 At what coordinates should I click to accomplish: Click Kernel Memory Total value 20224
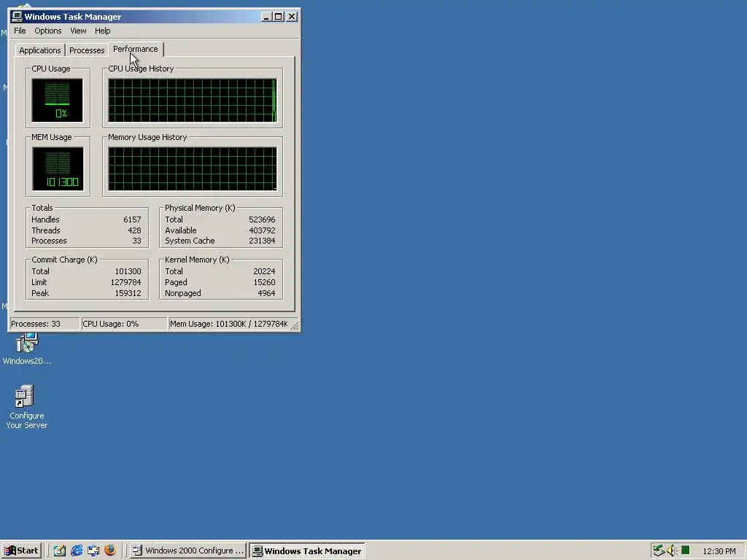[x=264, y=271]
